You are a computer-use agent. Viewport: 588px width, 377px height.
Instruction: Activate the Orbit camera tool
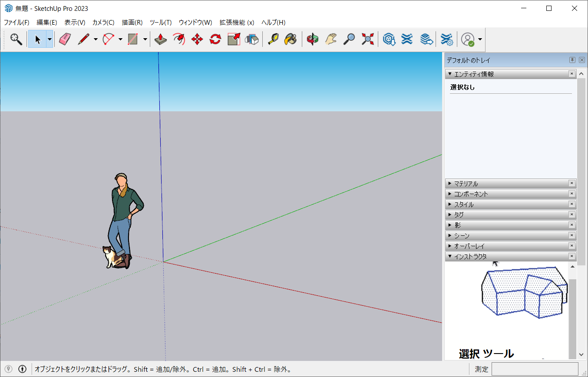pos(312,39)
